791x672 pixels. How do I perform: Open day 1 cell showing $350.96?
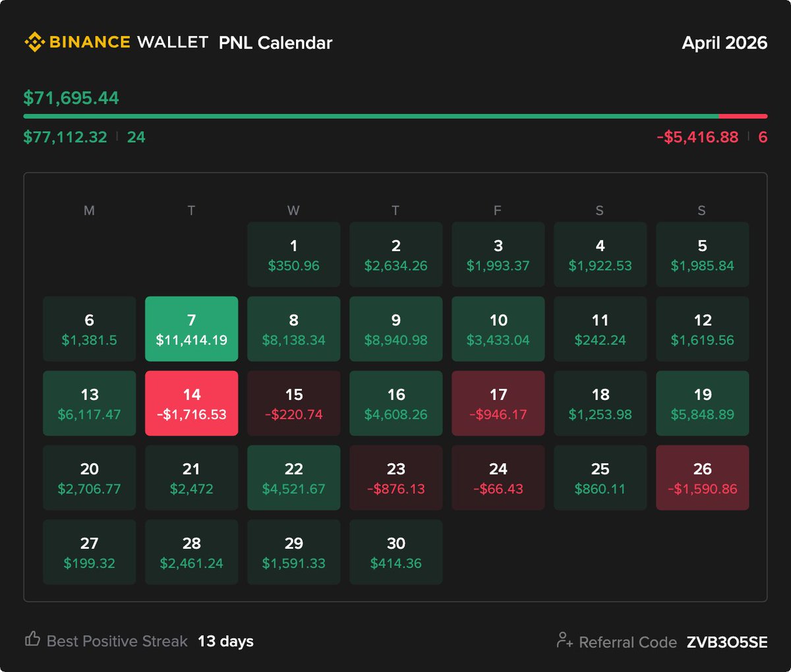pos(294,254)
